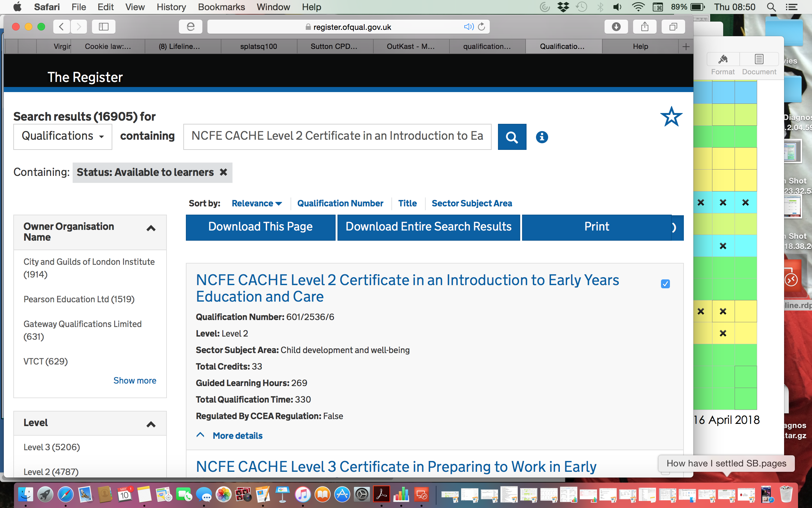Open Photos from the Dock
Screen dimensions: 812x508
(x=224, y=494)
